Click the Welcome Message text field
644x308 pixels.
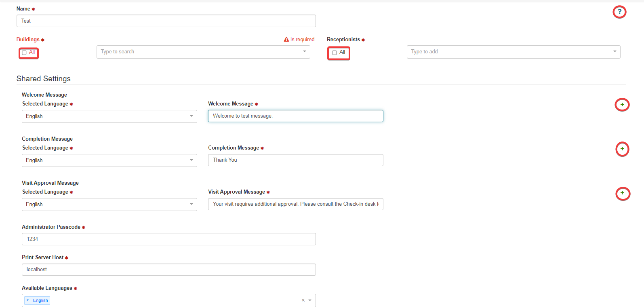295,116
